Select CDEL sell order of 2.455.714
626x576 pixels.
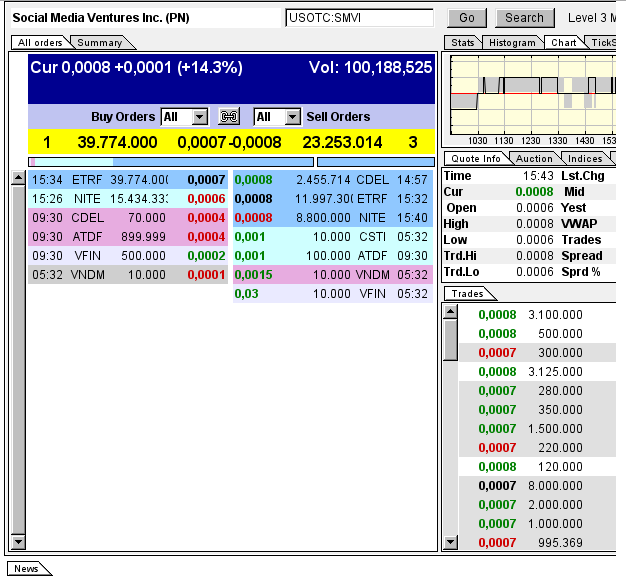pyautogui.click(x=333, y=180)
